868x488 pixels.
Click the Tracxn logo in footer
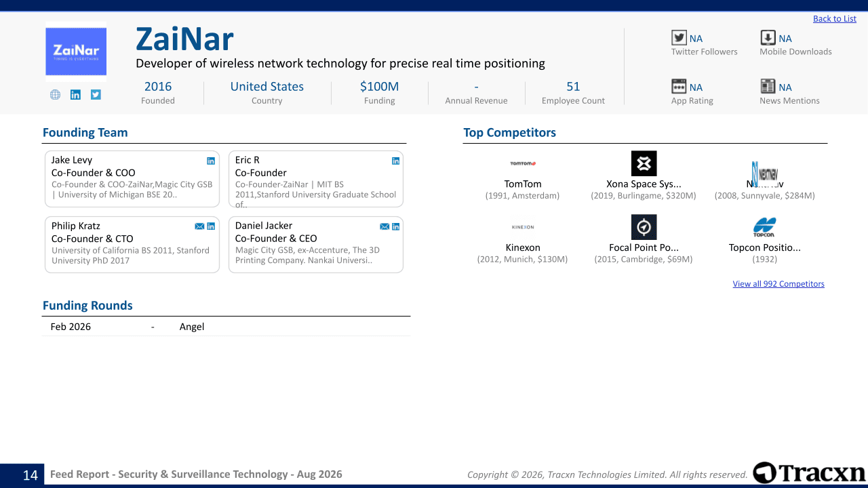[809, 472]
